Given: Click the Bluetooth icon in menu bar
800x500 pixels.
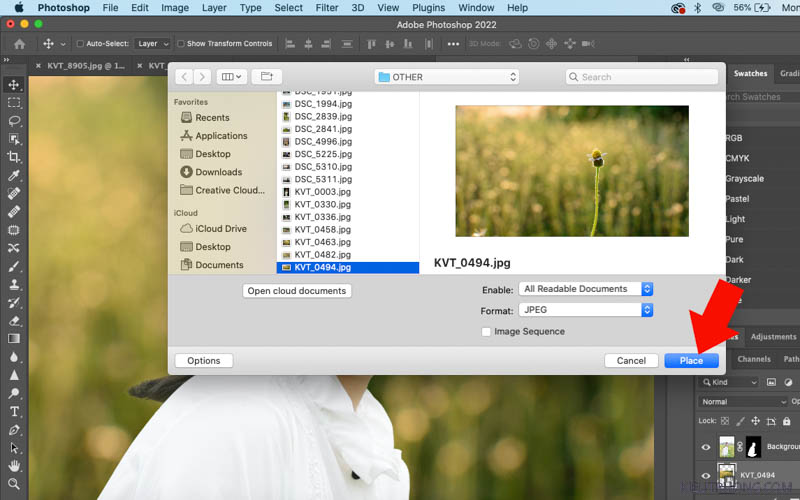Looking at the screenshot, I should (697, 8).
